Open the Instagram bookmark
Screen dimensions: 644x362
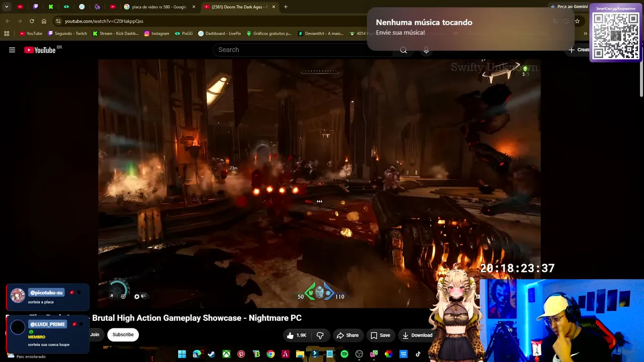pos(157,34)
